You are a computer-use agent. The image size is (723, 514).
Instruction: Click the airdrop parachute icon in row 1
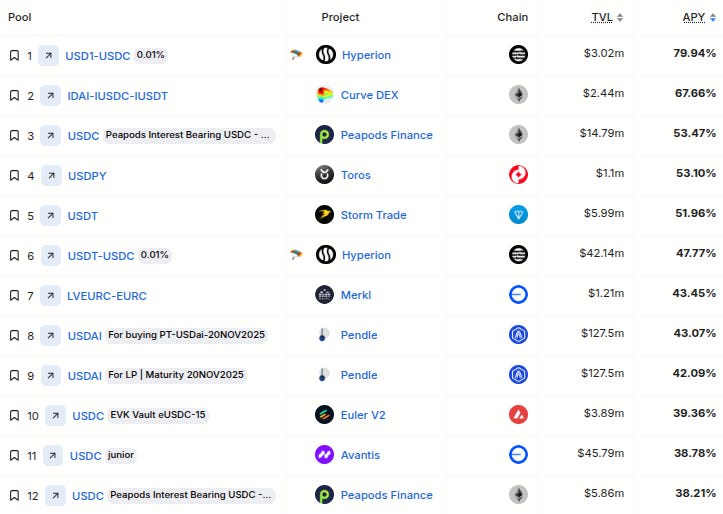coord(296,55)
